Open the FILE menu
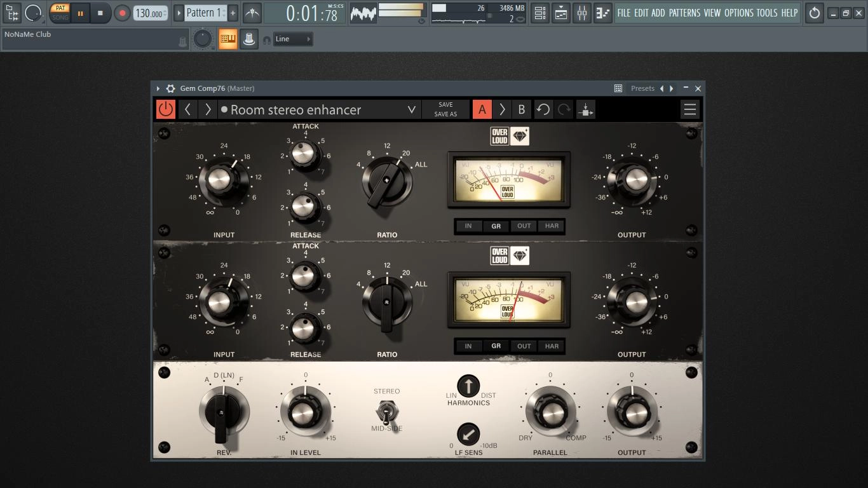The height and width of the screenshot is (488, 868). 624,13
